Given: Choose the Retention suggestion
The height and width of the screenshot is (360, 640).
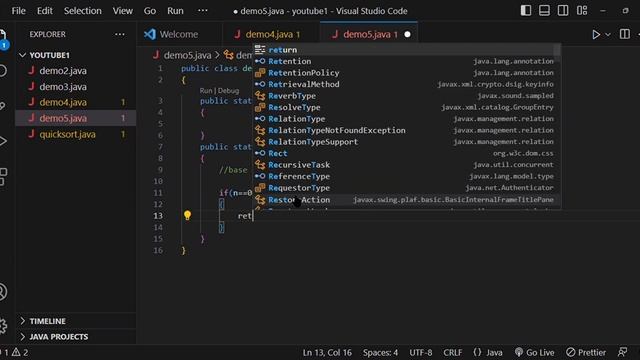Looking at the screenshot, I should click(407, 61).
